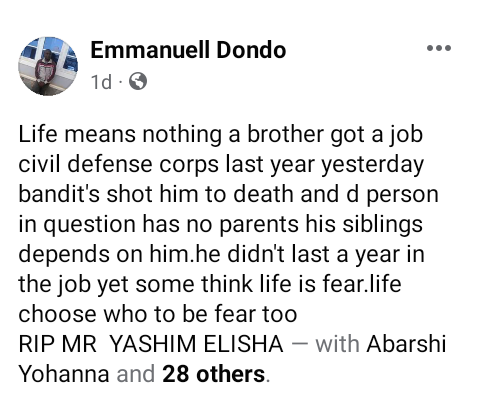The width and height of the screenshot is (480, 409).
Task: Click the globe public privacy icon
Action: coord(138,81)
